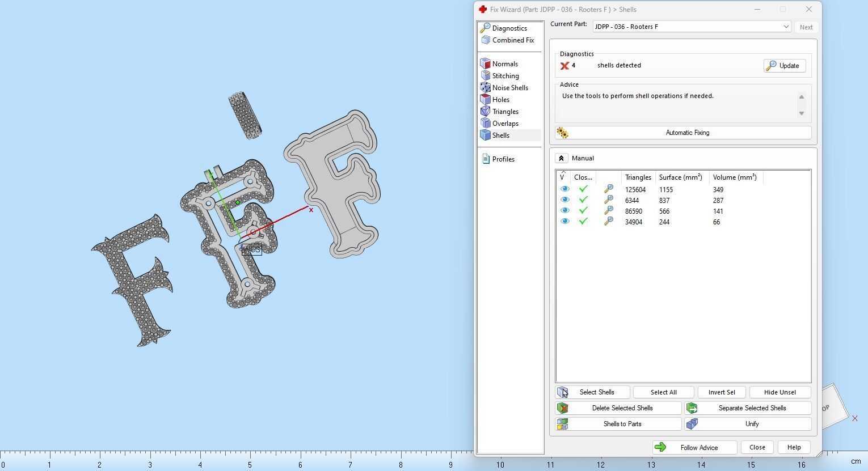Click the volume value 141
This screenshot has height=471, width=868.
pyautogui.click(x=718, y=211)
